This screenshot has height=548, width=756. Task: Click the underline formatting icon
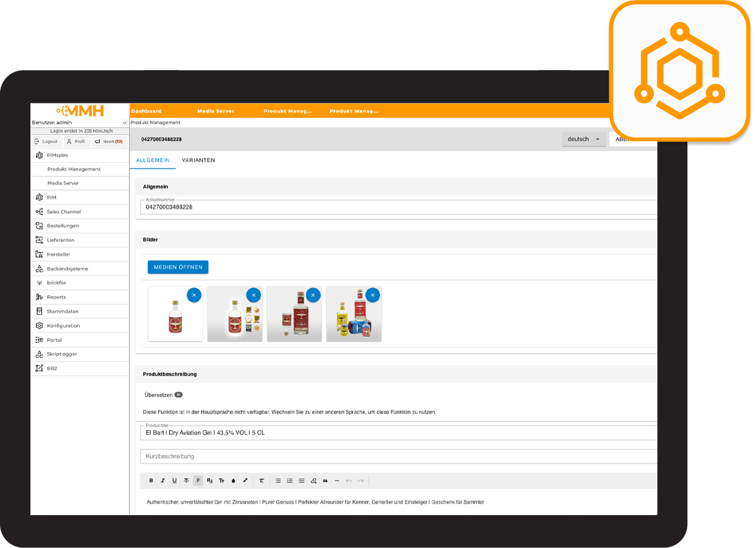(174, 481)
